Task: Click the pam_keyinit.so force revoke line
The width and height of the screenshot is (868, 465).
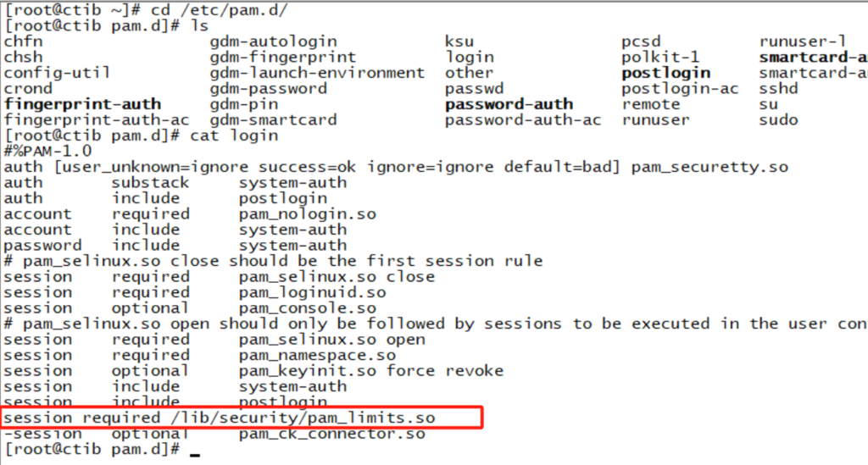Action: [253, 371]
